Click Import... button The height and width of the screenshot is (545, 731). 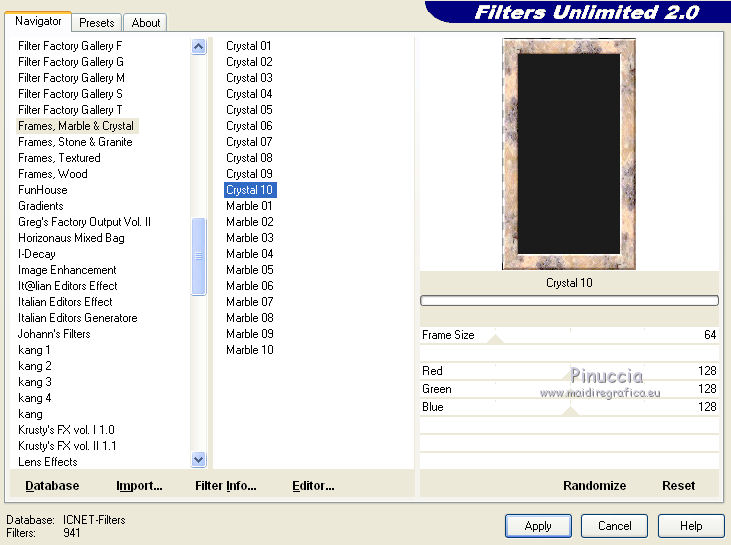139,485
